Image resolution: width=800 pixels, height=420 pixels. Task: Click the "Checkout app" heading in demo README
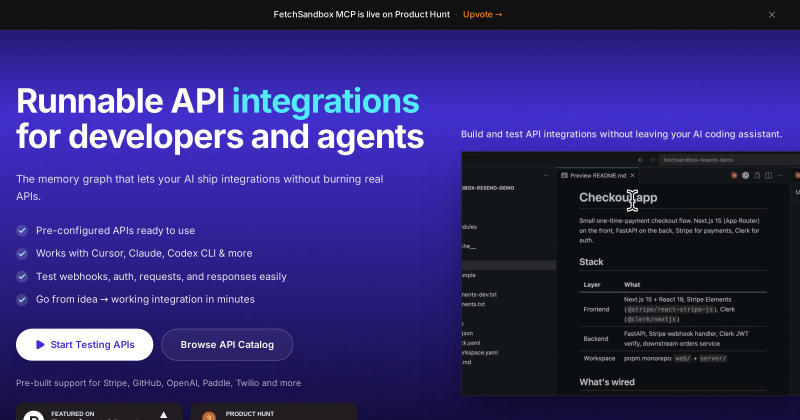tap(618, 197)
